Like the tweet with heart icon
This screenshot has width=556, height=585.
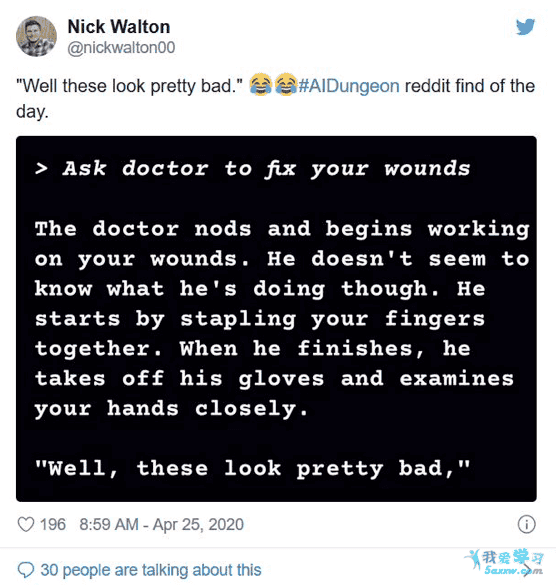pyautogui.click(x=26, y=524)
